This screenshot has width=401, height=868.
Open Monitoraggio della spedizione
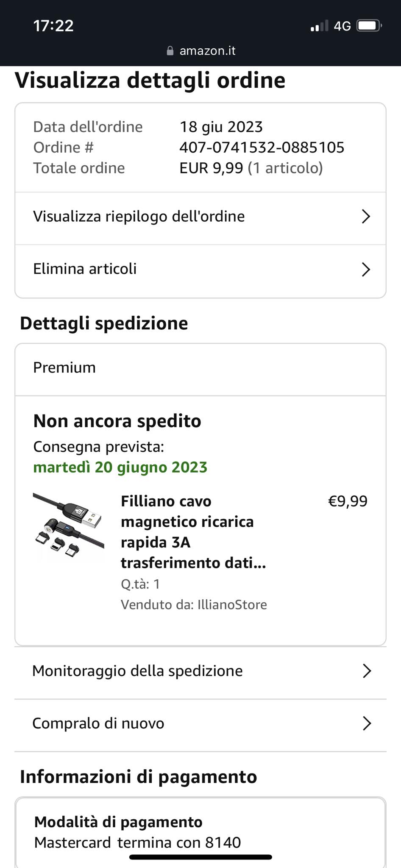(137, 671)
